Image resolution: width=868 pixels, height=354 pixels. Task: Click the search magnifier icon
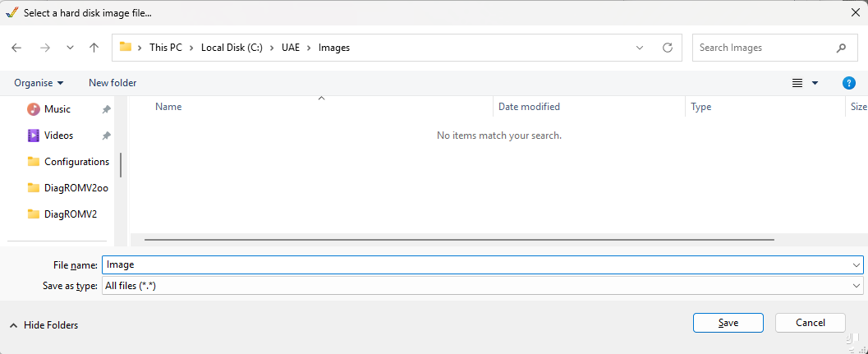[841, 48]
